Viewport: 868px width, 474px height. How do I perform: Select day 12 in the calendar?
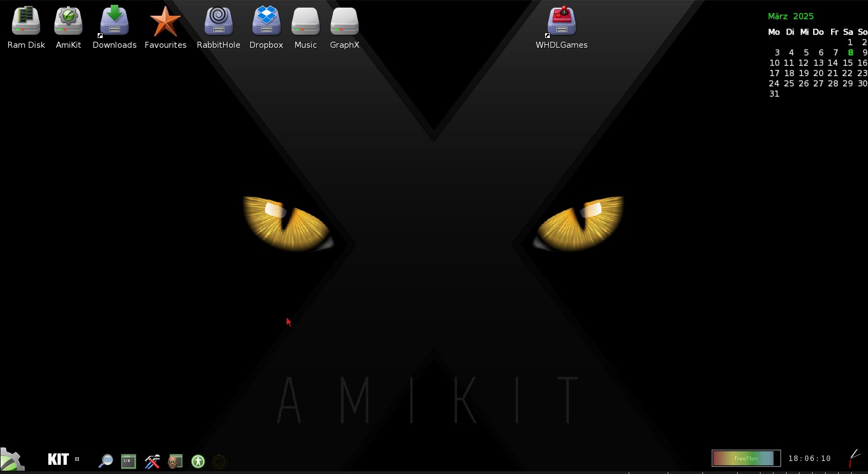pos(803,63)
